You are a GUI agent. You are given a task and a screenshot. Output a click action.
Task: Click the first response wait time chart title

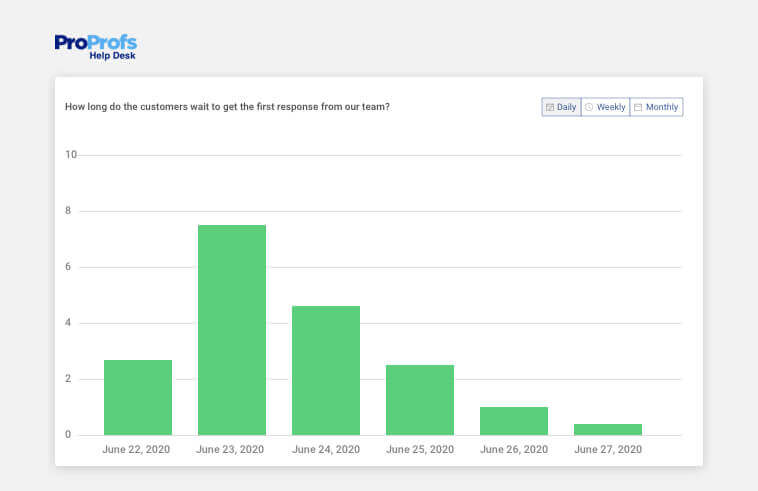(x=227, y=106)
